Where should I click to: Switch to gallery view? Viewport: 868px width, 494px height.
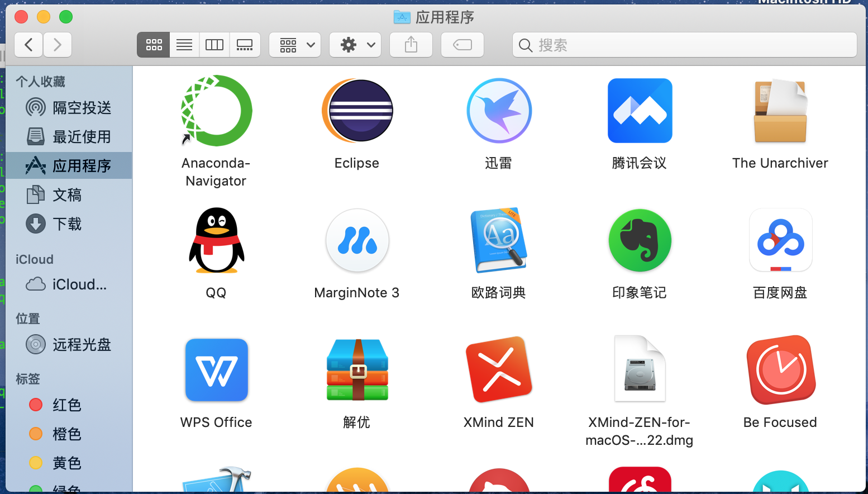pyautogui.click(x=245, y=45)
